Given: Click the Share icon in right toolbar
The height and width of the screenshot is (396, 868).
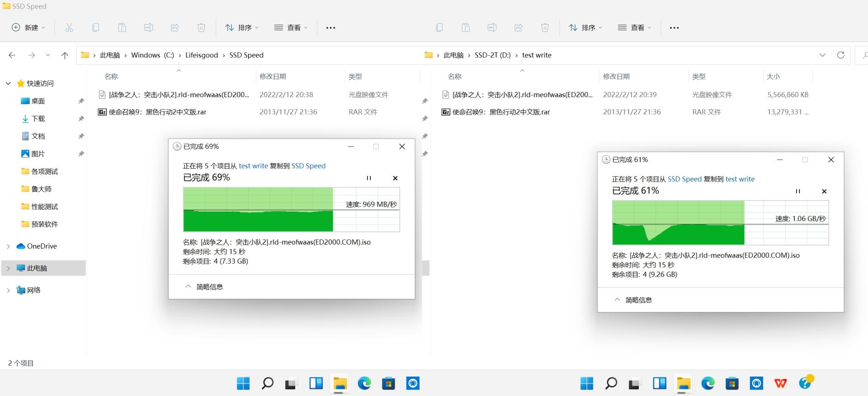Looking at the screenshot, I should pyautogui.click(x=519, y=28).
